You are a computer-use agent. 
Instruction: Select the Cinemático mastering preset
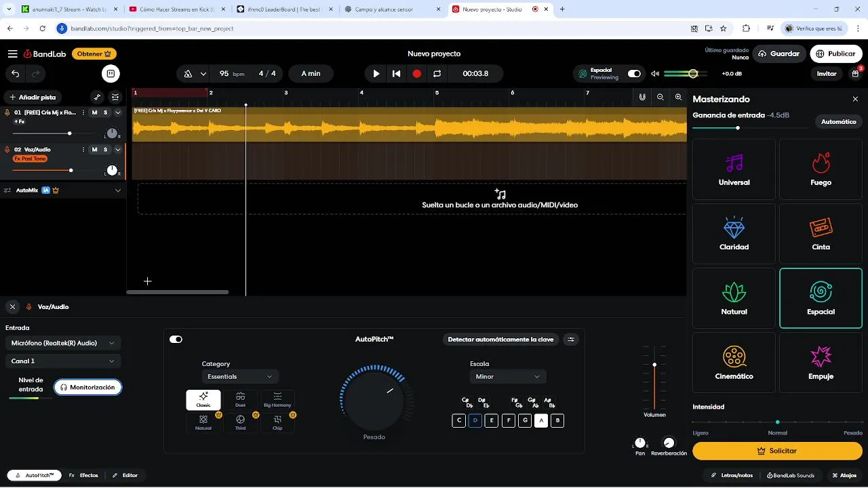click(734, 363)
